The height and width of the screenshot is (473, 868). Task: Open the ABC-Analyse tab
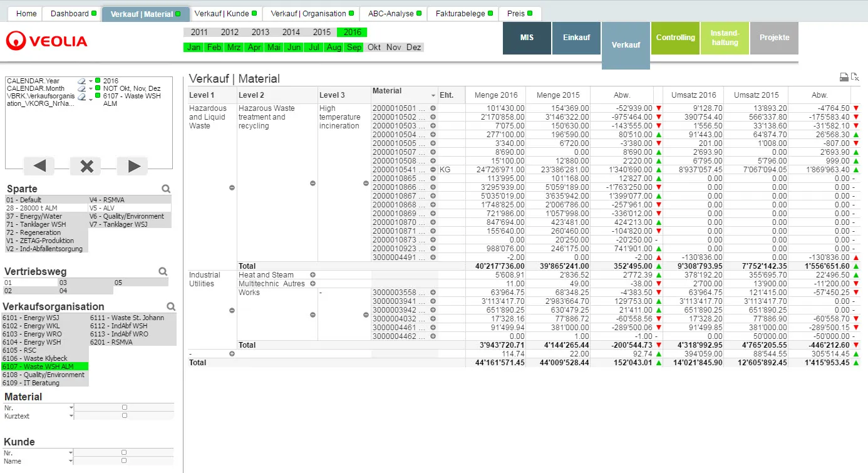(393, 14)
